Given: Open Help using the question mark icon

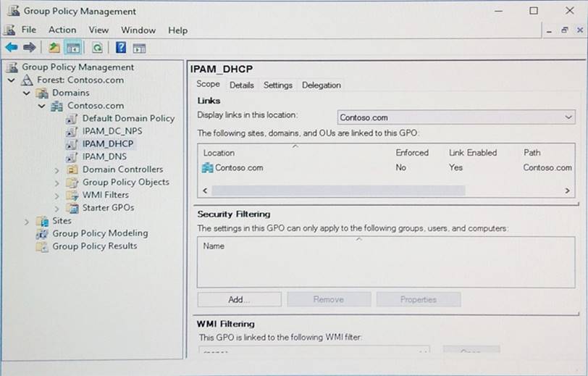Looking at the screenshot, I should [120, 48].
